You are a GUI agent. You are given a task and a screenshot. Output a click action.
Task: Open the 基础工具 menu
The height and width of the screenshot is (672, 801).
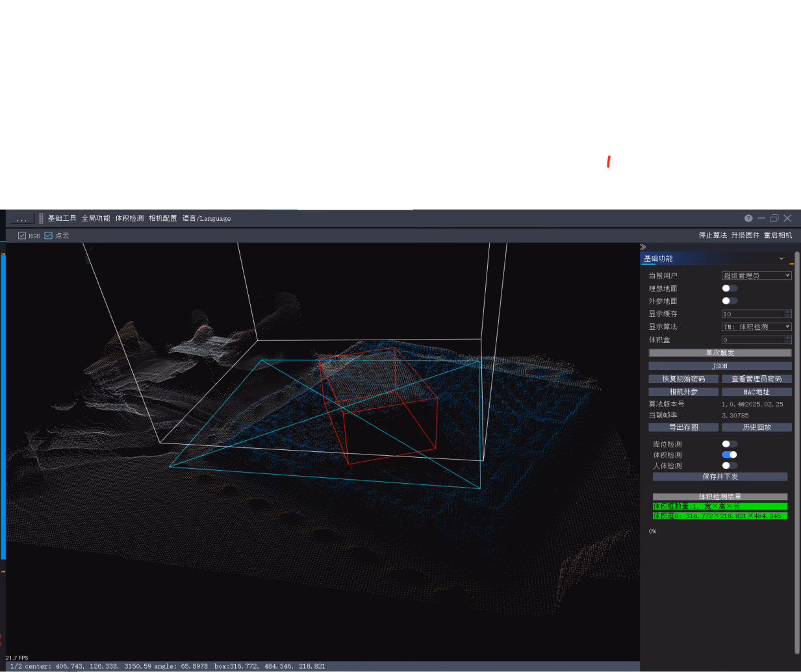pos(62,218)
